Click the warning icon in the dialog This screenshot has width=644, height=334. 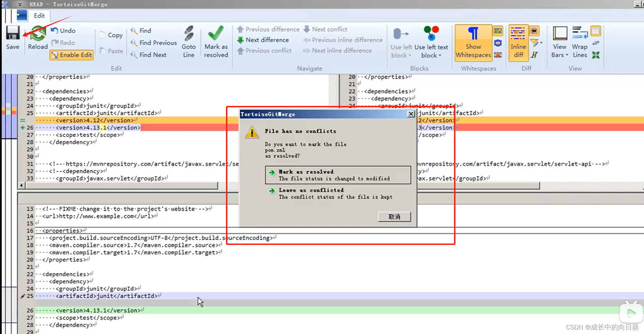pyautogui.click(x=252, y=132)
